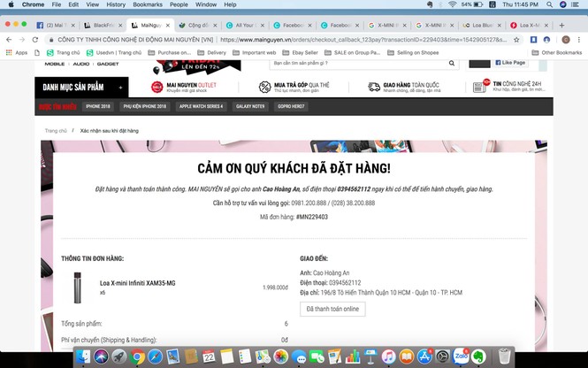
Task: Open the SALE on Group Pa... bookmarks folder
Action: tap(352, 52)
